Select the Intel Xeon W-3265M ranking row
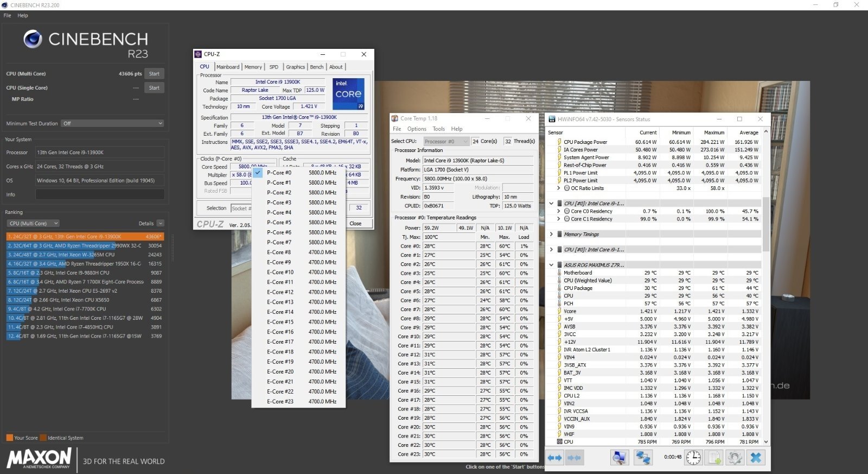The image size is (868, 474). [85, 255]
